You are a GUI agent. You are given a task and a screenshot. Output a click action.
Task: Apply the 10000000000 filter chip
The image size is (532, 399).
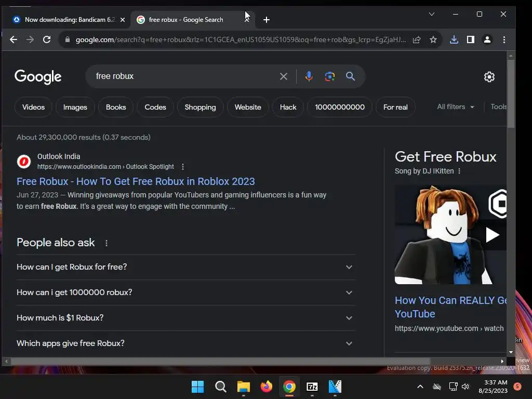[340, 107]
